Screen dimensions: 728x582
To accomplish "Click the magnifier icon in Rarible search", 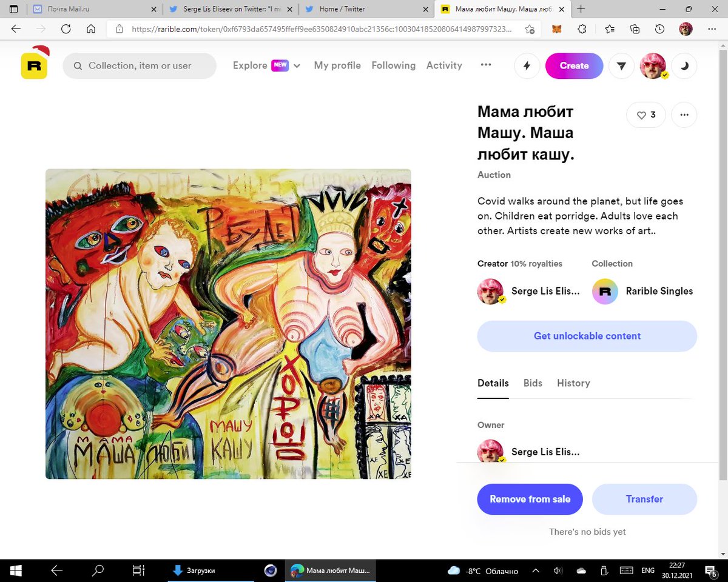I will click(78, 66).
